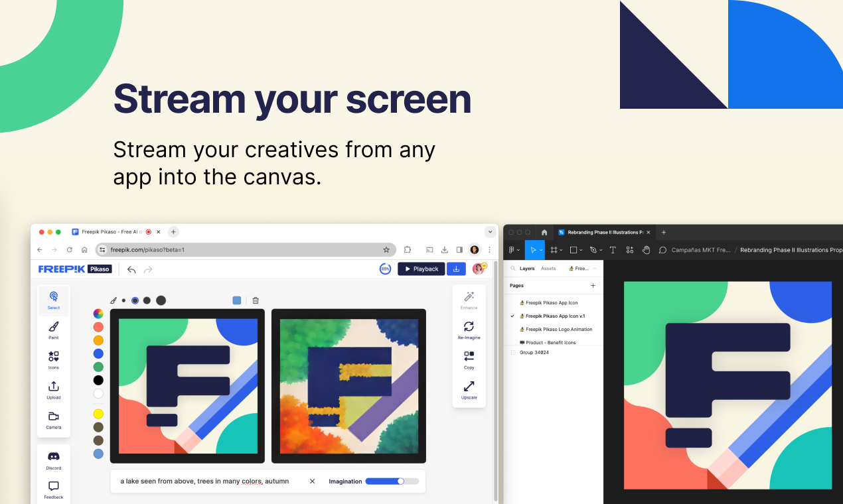Add a new page in Figma

click(593, 285)
